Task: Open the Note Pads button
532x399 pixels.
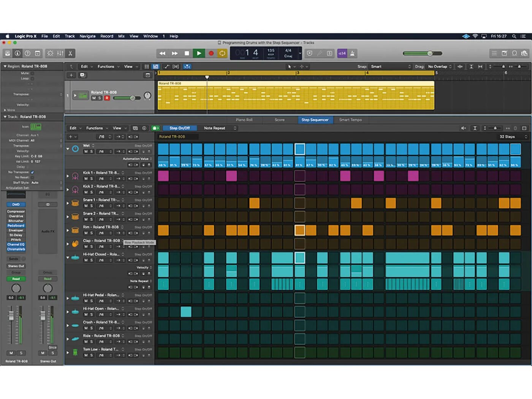Action: 504,53
